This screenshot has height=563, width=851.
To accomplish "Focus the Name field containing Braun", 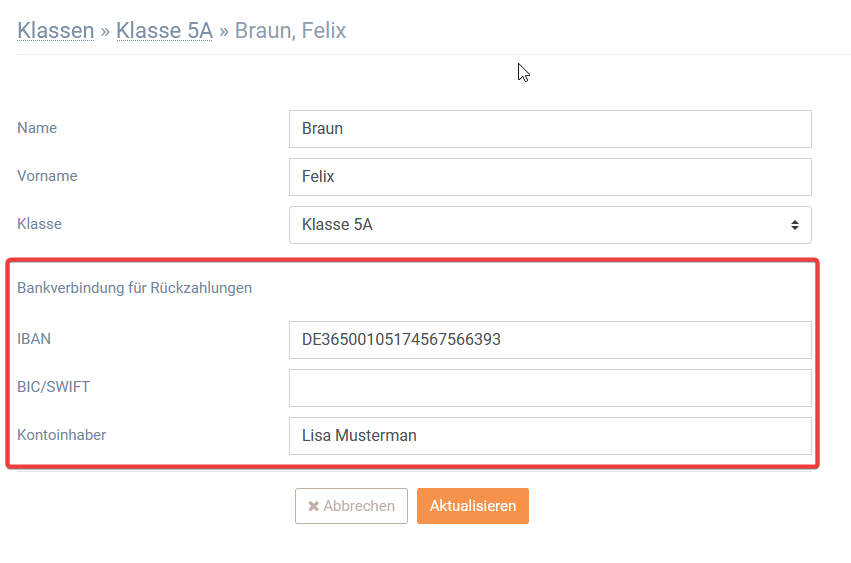I will [x=550, y=129].
